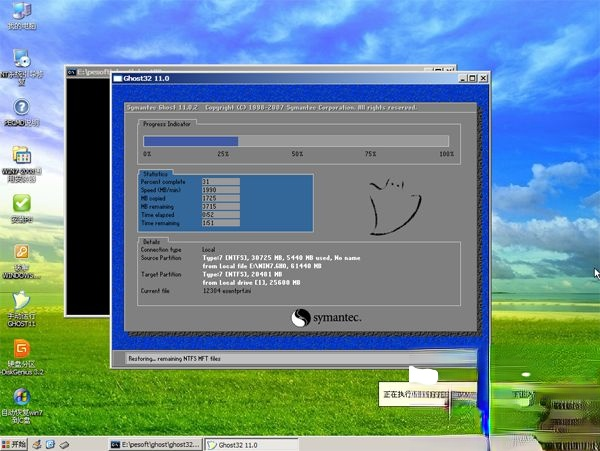
Task: Click the Percent complete value 31
Action: (221, 182)
